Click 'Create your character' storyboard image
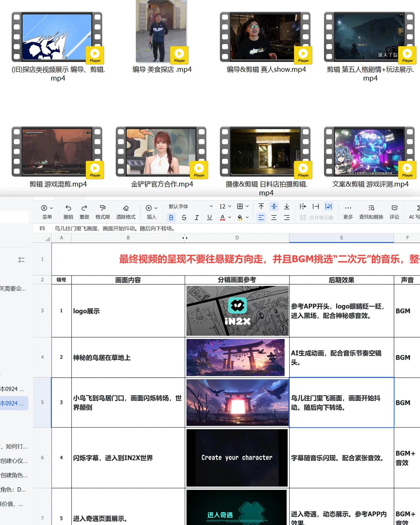The height and width of the screenshot is (525, 420). 237,458
